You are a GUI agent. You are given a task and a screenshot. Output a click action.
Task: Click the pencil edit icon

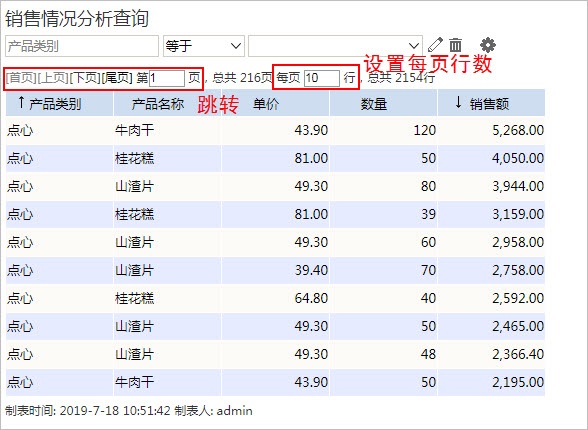click(435, 45)
